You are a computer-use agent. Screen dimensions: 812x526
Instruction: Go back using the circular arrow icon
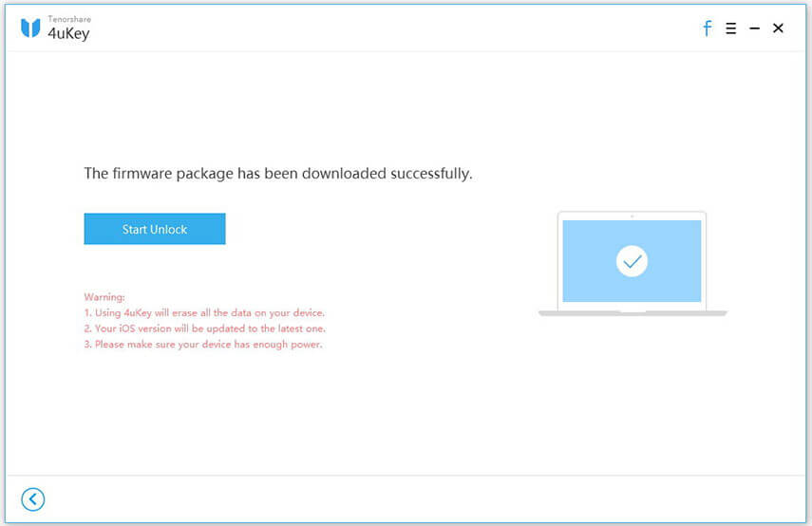33,499
